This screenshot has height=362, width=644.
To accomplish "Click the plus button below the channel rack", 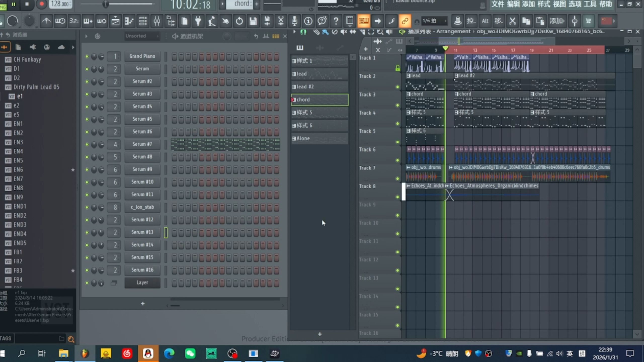I will [x=143, y=304].
